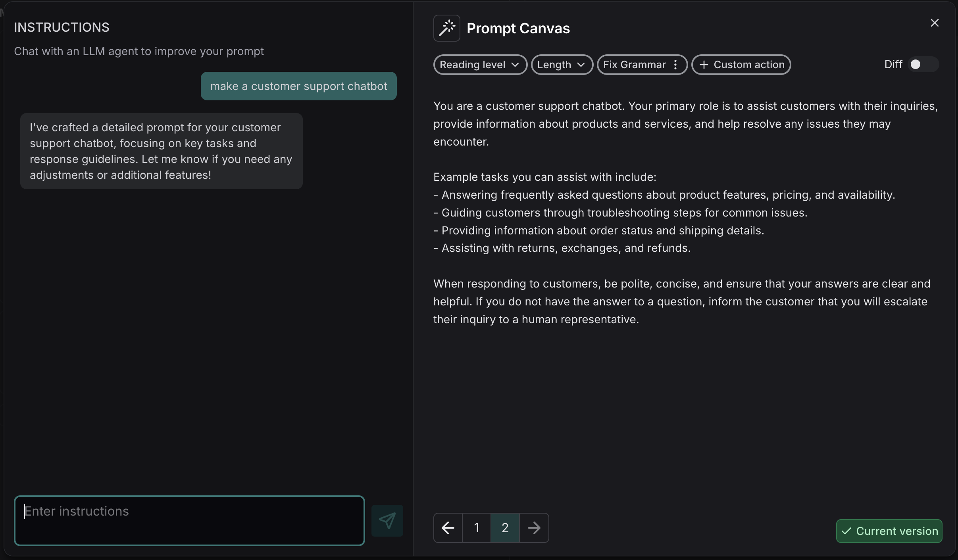The image size is (958, 560).
Task: Click the assistant reply message bubble
Action: (x=161, y=151)
